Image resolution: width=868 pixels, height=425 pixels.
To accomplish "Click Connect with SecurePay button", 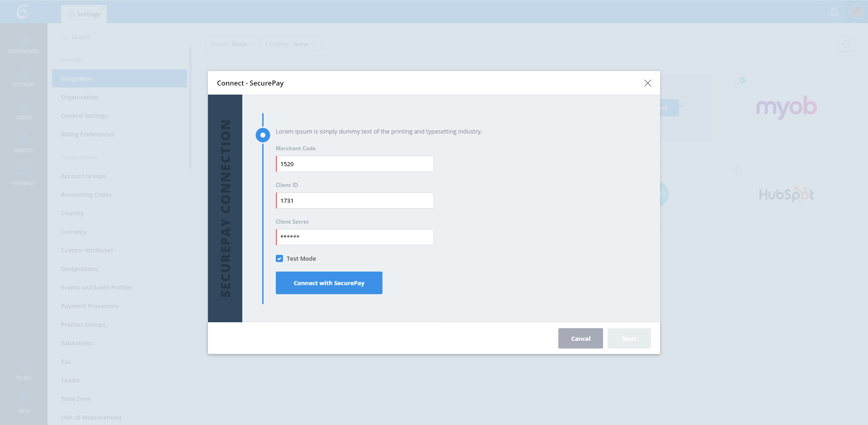I will pyautogui.click(x=329, y=283).
